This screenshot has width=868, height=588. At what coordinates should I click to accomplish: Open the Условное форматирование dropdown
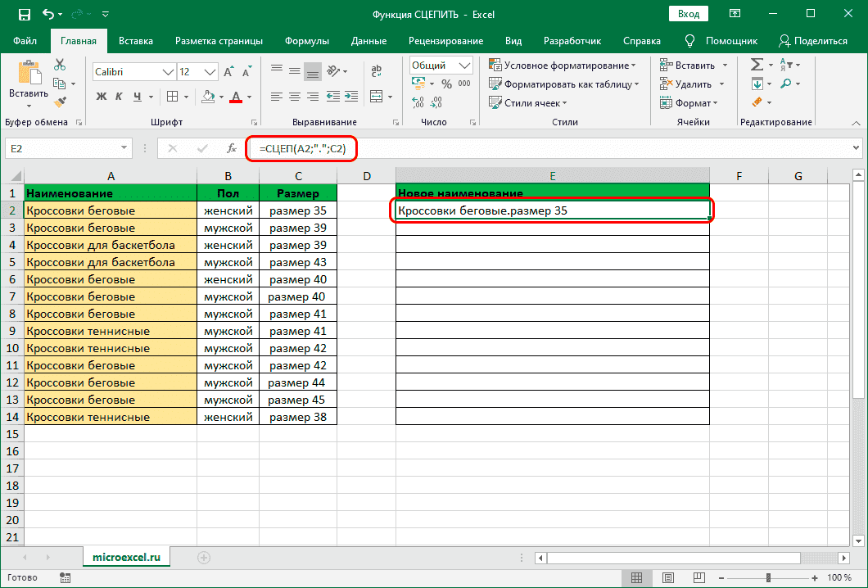click(563, 66)
